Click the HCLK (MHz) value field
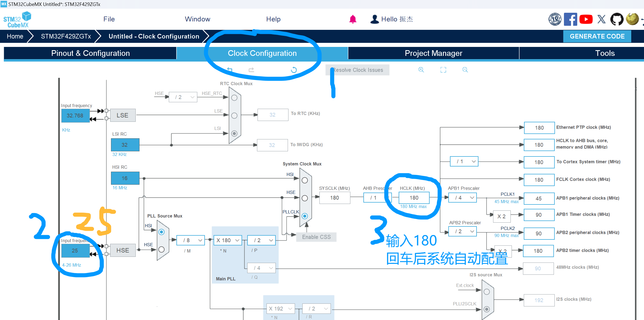The width and height of the screenshot is (644, 320). point(414,198)
